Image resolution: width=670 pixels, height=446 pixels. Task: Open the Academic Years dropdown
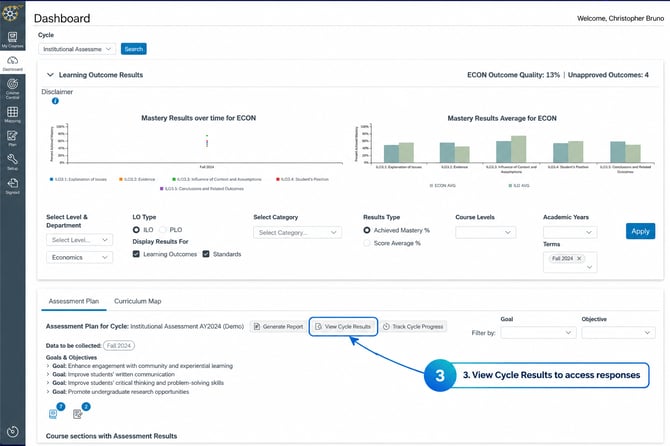tap(570, 232)
